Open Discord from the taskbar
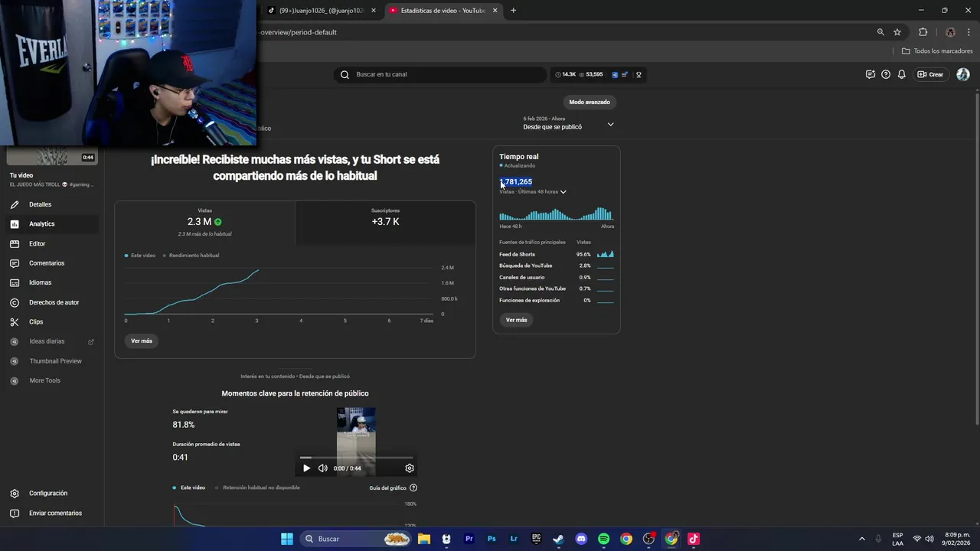Viewport: 980px width, 551px height. tap(581, 539)
